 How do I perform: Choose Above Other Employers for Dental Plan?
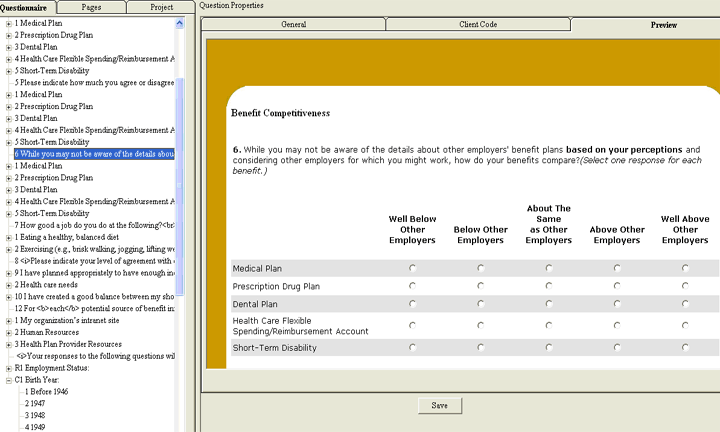617,303
